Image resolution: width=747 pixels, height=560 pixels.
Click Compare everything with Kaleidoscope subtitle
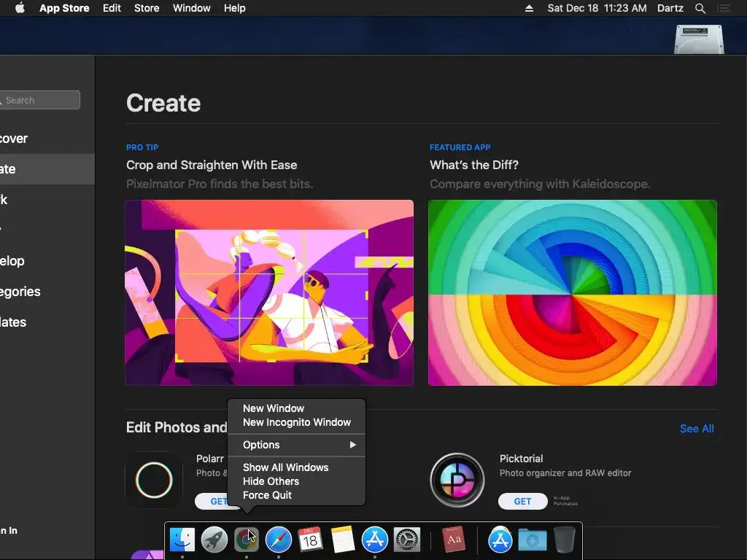pos(540,184)
